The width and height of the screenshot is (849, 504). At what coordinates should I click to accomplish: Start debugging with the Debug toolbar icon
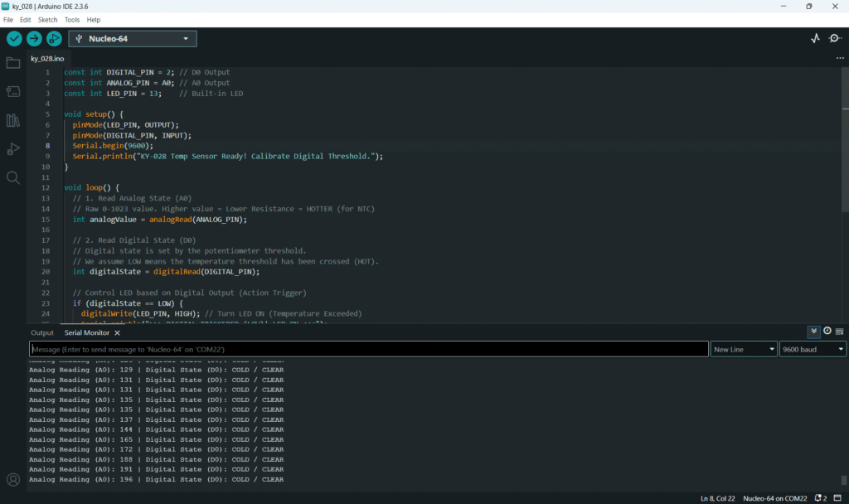tap(54, 38)
